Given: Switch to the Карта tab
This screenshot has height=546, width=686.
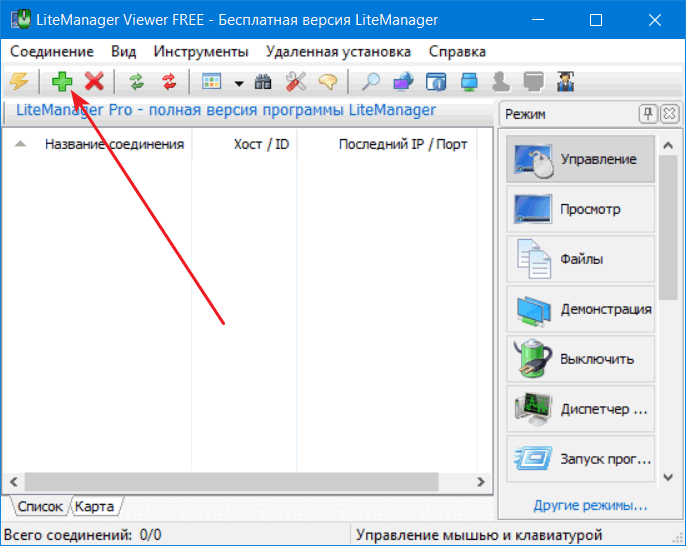Looking at the screenshot, I should tap(94, 506).
